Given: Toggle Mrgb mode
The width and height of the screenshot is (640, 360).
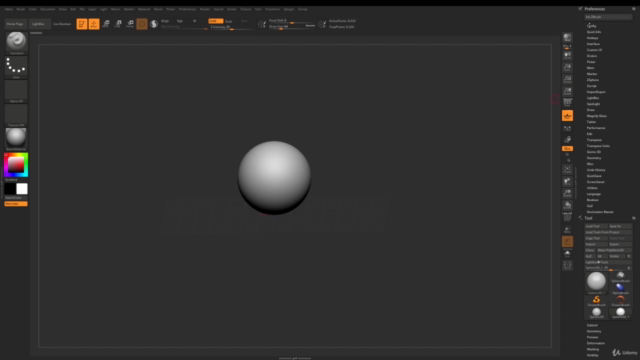Looking at the screenshot, I should pyautogui.click(x=165, y=21).
